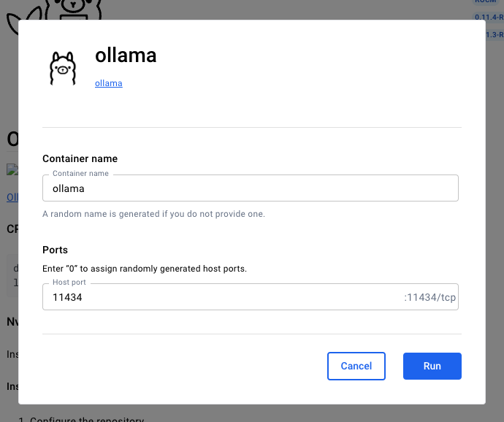Image resolution: width=504 pixels, height=422 pixels.
Task: Click the partially hidden ROCm tag
Action: 486,2
